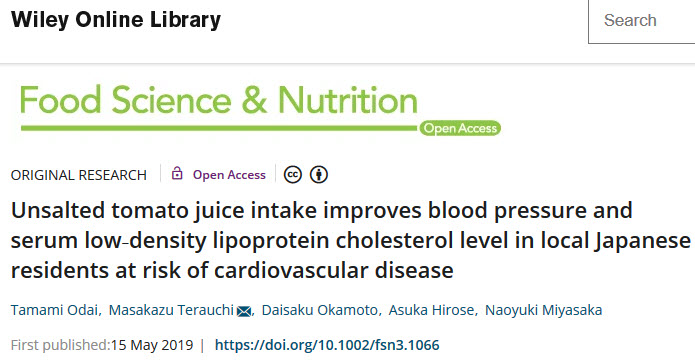Open author Naoyuki Miyasaka's details
This screenshot has width=695, height=361.
[x=543, y=310]
